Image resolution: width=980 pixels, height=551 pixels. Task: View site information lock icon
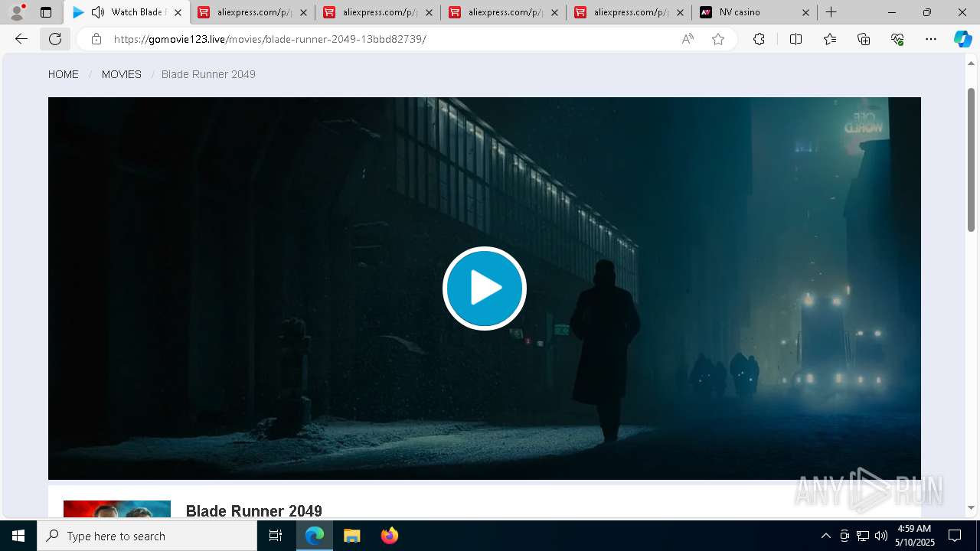point(96,39)
